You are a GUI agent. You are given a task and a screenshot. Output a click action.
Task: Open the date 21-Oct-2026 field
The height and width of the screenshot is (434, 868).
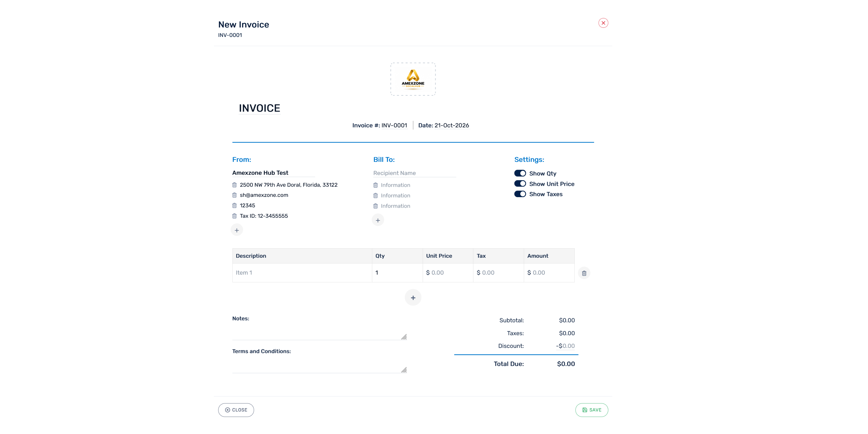point(452,125)
